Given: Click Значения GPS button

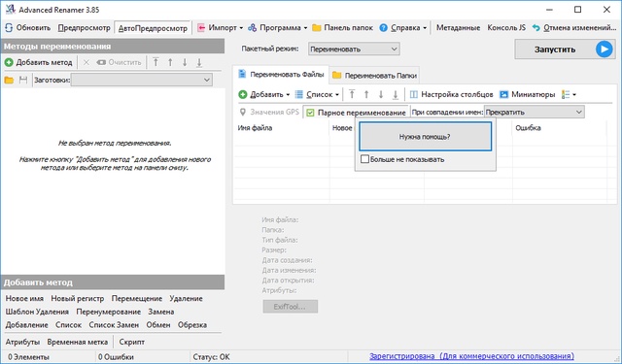Looking at the screenshot, I should (x=269, y=112).
